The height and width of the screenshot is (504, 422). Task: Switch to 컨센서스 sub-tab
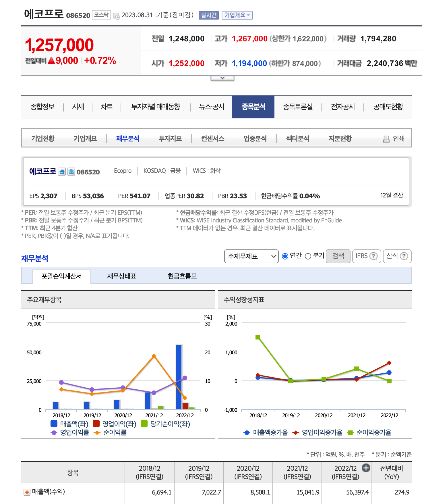[213, 138]
